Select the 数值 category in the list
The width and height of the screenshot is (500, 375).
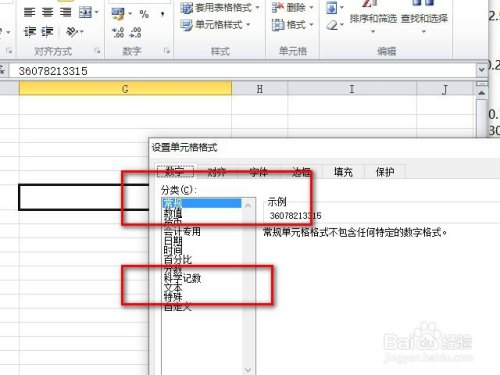[x=202, y=213]
